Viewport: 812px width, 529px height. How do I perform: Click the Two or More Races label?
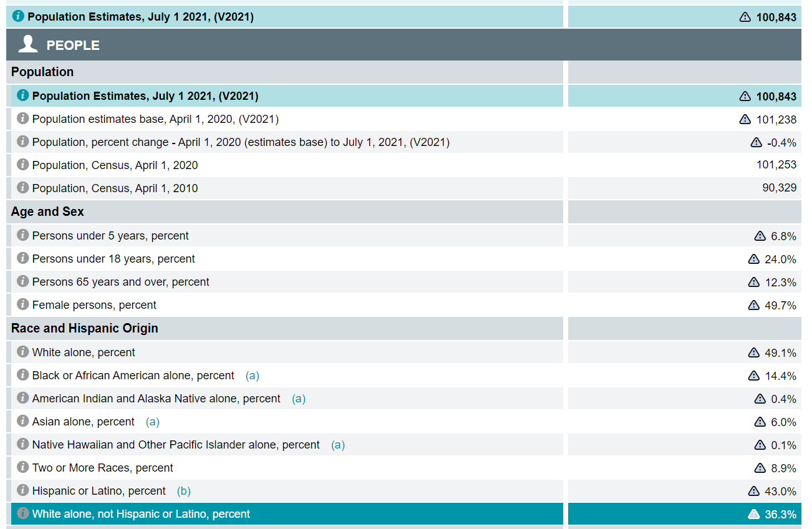pos(103,468)
